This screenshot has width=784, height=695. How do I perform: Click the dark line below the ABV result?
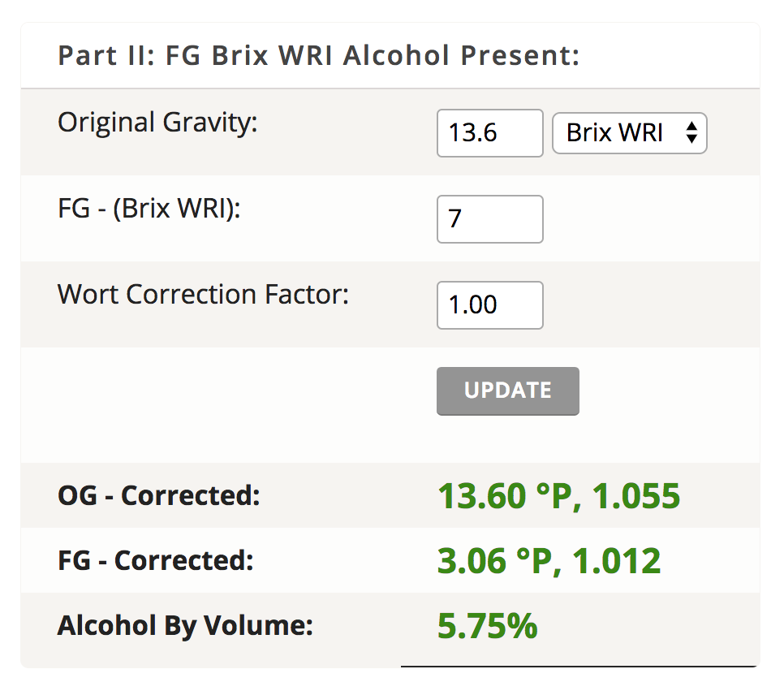tap(579, 667)
